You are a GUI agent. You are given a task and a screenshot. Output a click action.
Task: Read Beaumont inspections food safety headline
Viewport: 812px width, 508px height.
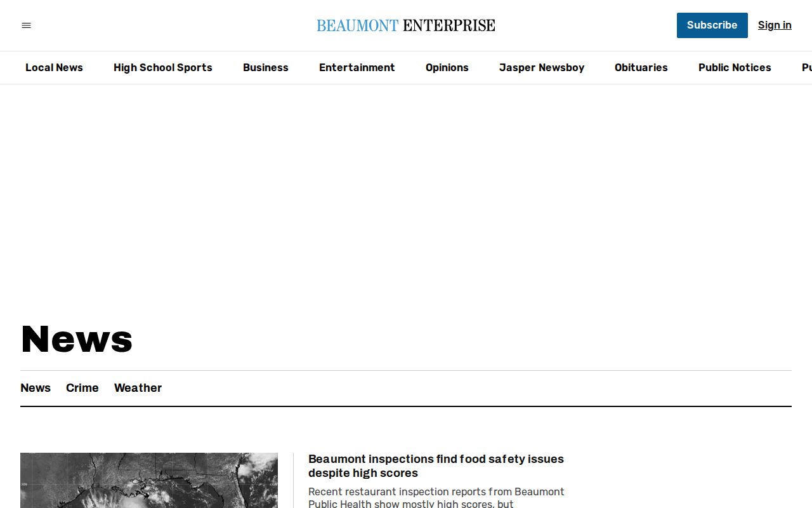[436, 466]
